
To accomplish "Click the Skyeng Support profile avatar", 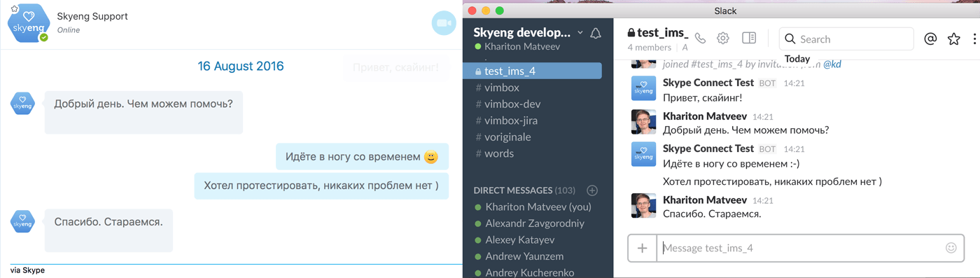I will point(29,23).
